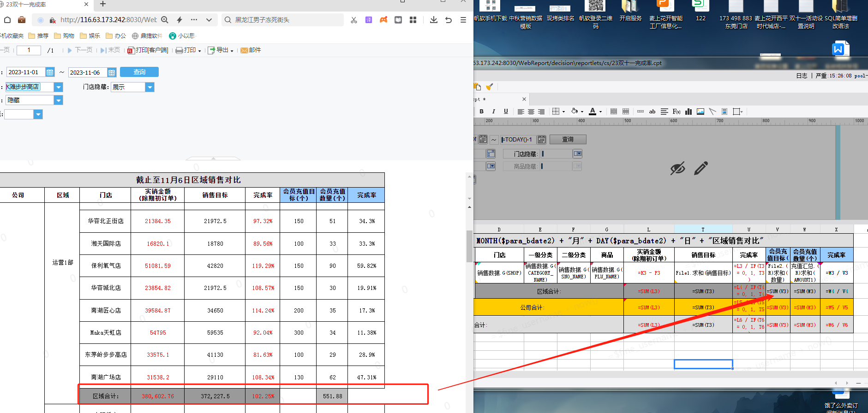Click the background fill bucket icon
Image resolution: width=868 pixels, height=413 pixels.
click(575, 111)
